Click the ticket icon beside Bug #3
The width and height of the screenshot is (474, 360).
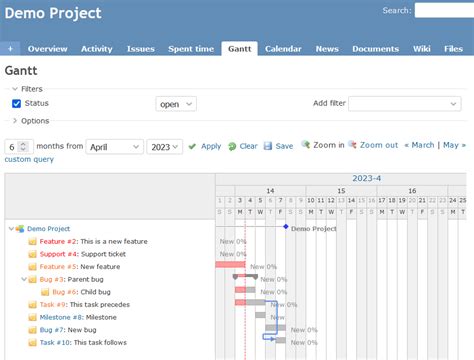click(x=32, y=279)
